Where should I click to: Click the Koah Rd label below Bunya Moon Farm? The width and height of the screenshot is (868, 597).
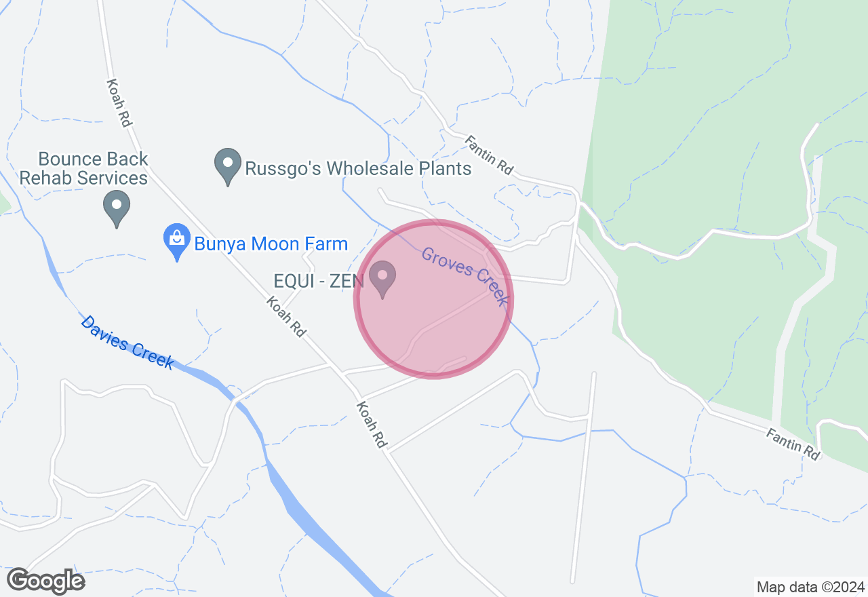click(286, 317)
